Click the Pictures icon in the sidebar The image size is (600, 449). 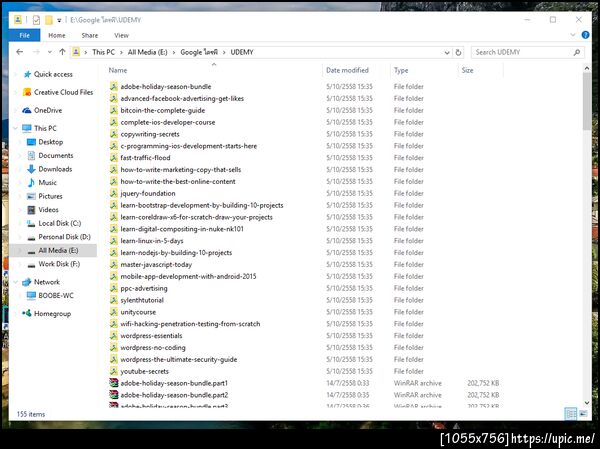pos(31,196)
